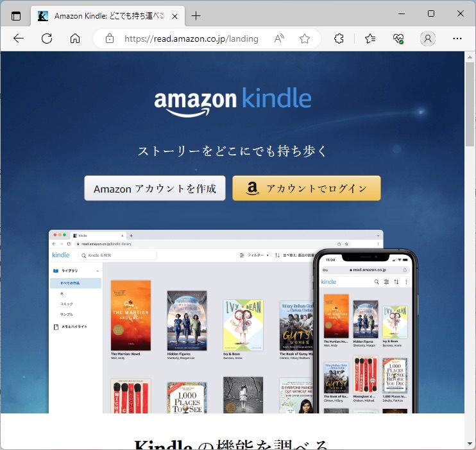Go to the browser home page
Screen dimensions: 476x450
(x=75, y=39)
